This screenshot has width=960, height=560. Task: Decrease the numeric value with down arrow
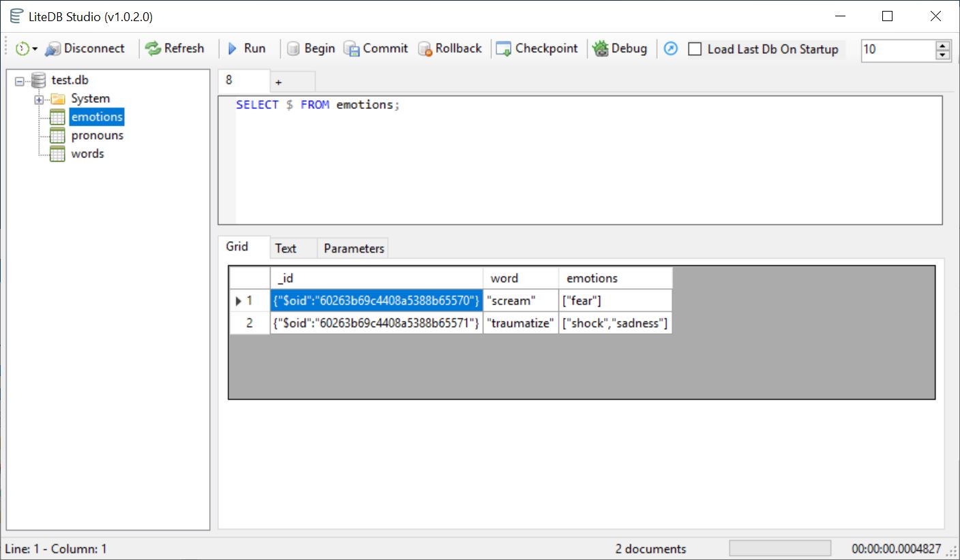[944, 55]
